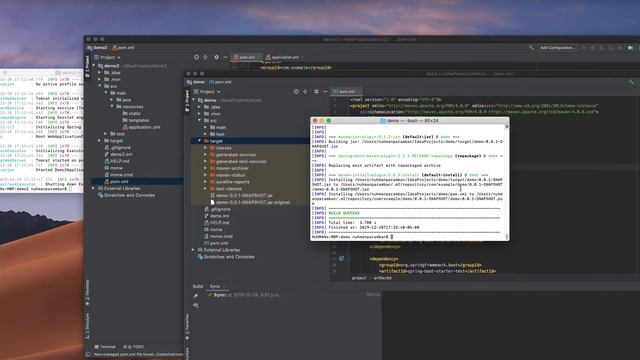The height and width of the screenshot is (360, 640).
Task: Select Scratches and Consoles in demo window
Action: point(226,257)
